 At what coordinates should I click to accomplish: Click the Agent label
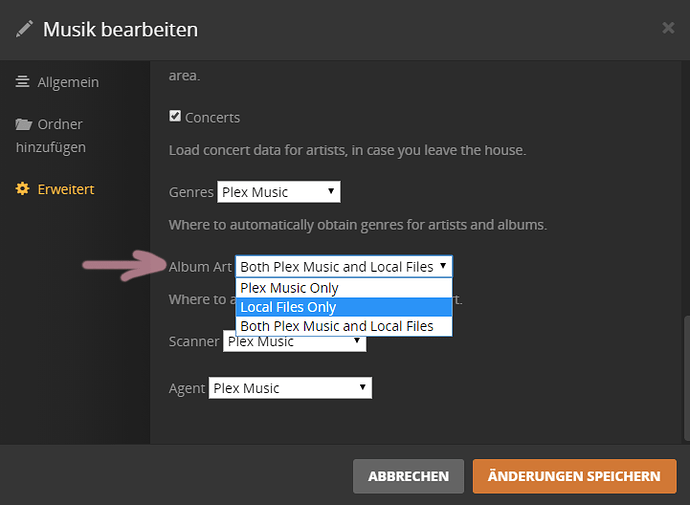click(187, 388)
